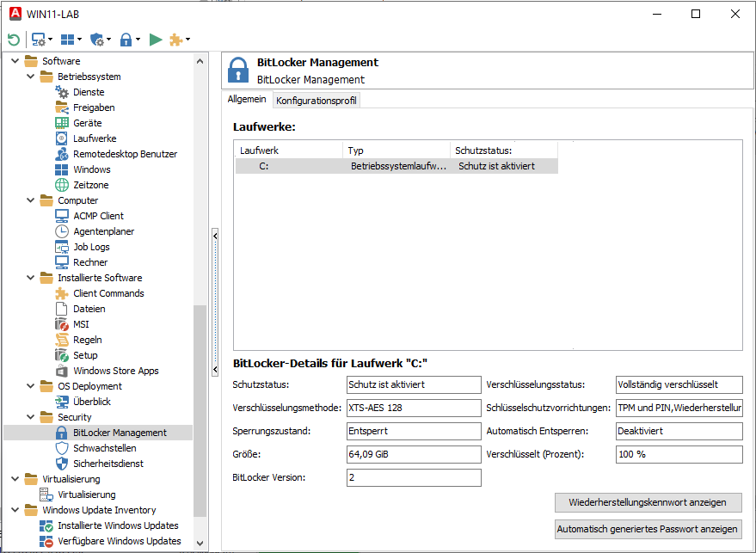Screen dimensions: 756x553
Task: Select the Client Commands puzzle icon
Action: point(62,293)
